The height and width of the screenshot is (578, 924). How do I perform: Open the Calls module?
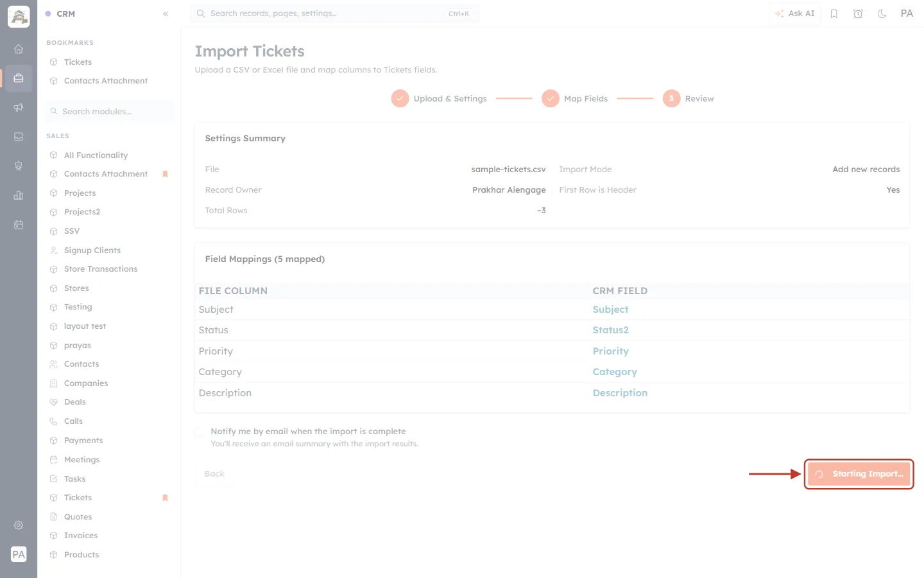pos(73,421)
